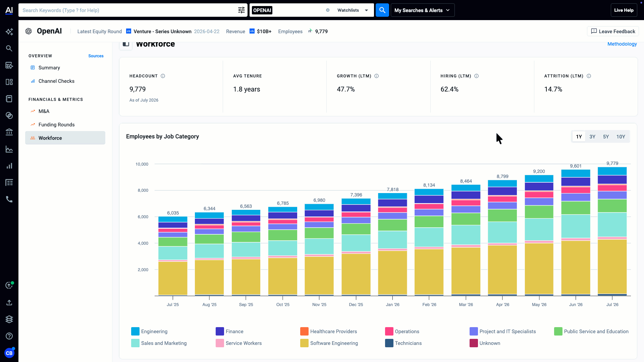This screenshot has width=644, height=362.
Task: Click the blue search magnifier button
Action: (382, 10)
